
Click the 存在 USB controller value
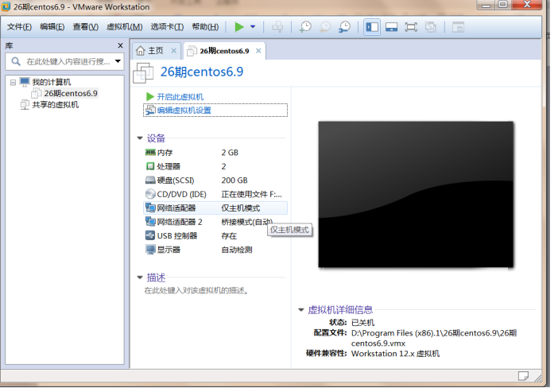click(x=229, y=235)
